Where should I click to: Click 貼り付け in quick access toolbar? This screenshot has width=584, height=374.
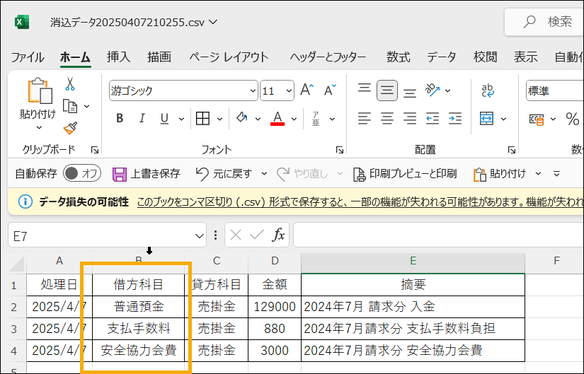(500, 174)
